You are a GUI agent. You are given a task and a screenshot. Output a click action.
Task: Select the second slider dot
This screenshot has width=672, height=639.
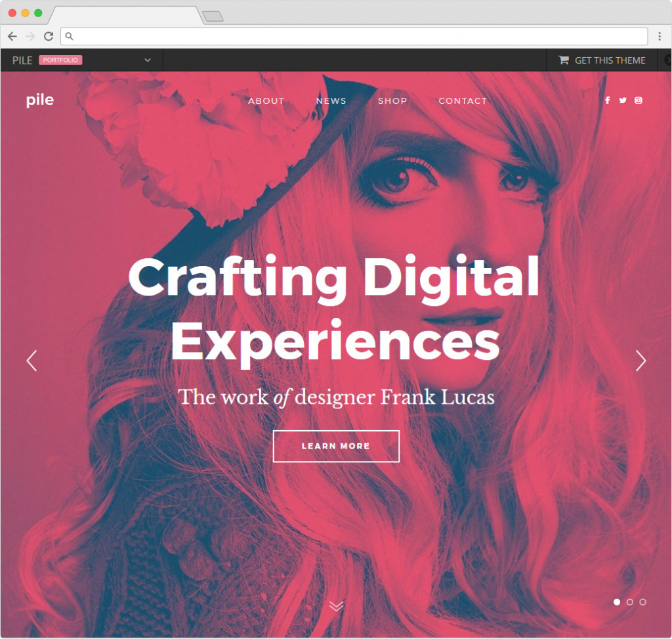pos(630,602)
